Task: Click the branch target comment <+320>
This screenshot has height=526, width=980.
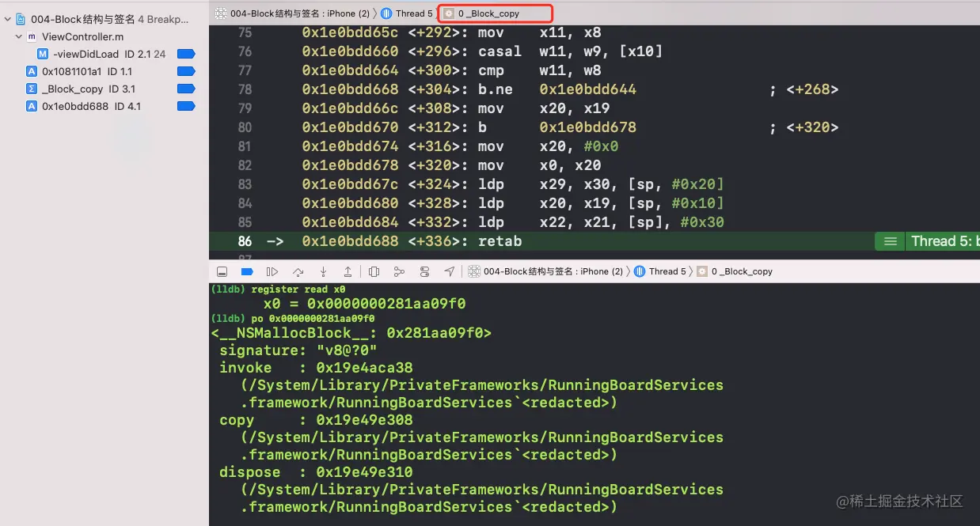Action: (812, 127)
